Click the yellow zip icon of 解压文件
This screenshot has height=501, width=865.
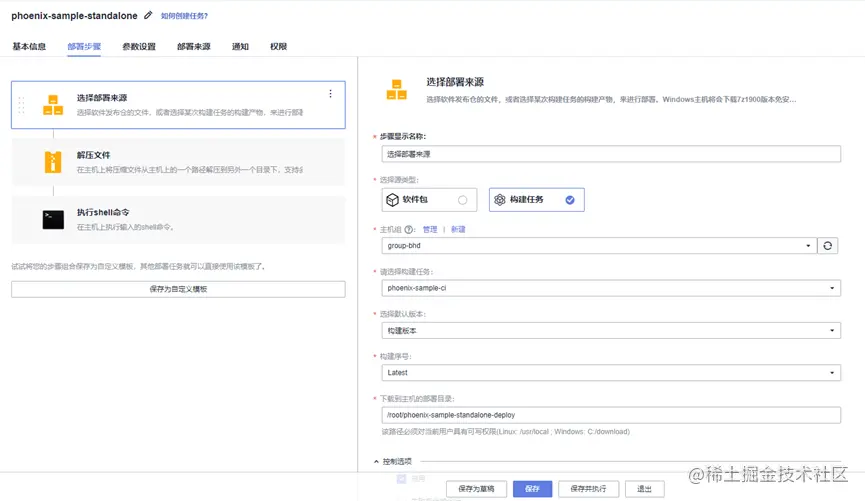tap(53, 162)
